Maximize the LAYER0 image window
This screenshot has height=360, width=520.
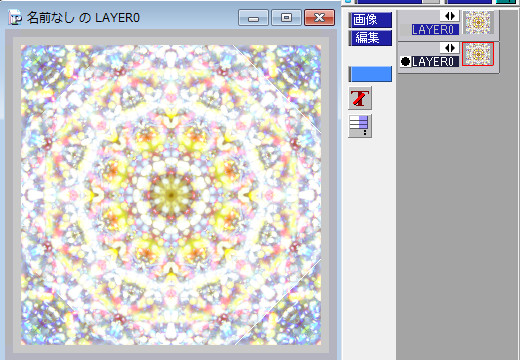[286, 18]
